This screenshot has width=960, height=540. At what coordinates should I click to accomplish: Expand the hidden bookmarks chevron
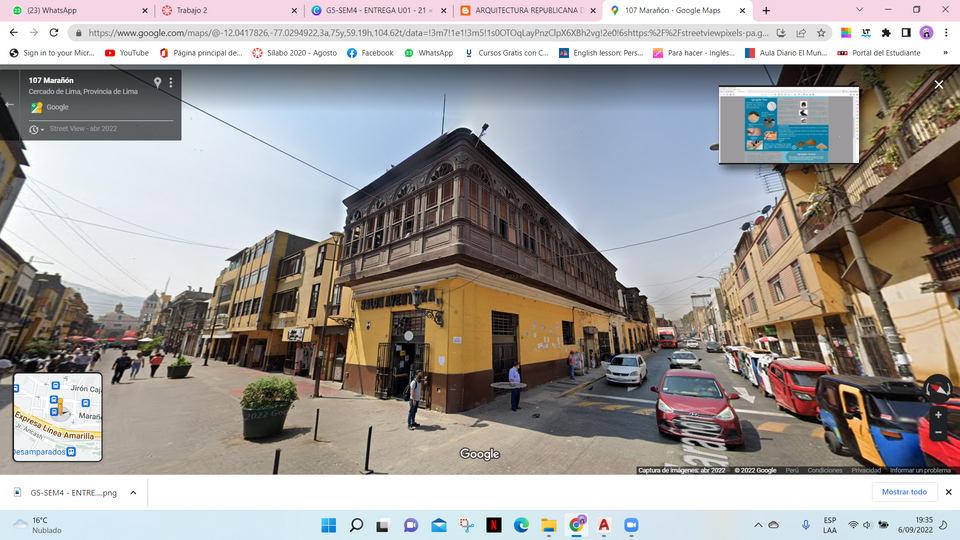(x=945, y=53)
